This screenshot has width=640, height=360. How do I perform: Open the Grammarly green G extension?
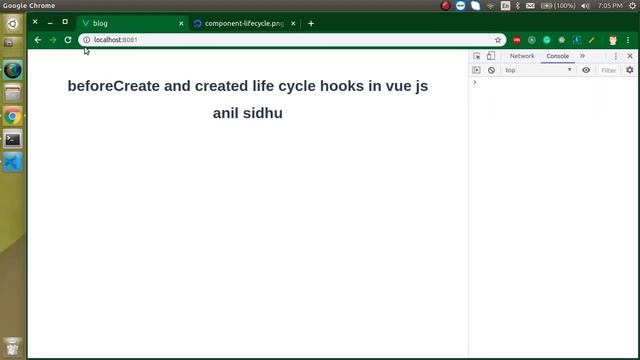547,40
